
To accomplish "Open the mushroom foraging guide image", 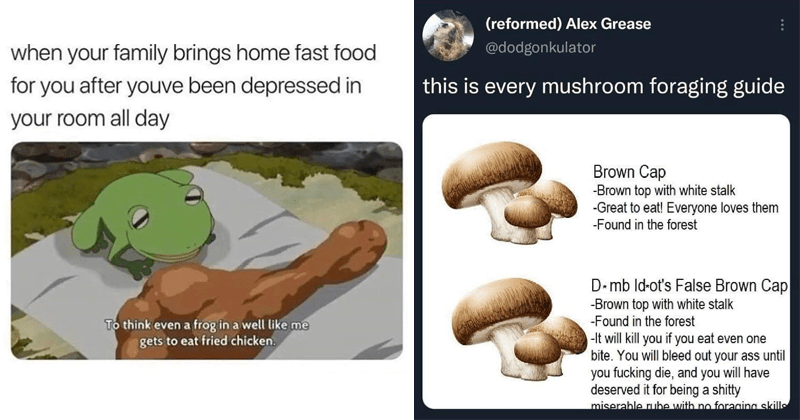I will pyautogui.click(x=606, y=261).
